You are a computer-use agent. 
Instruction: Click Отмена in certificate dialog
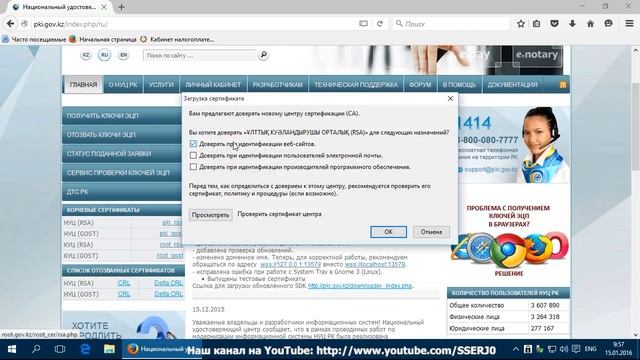tap(431, 232)
